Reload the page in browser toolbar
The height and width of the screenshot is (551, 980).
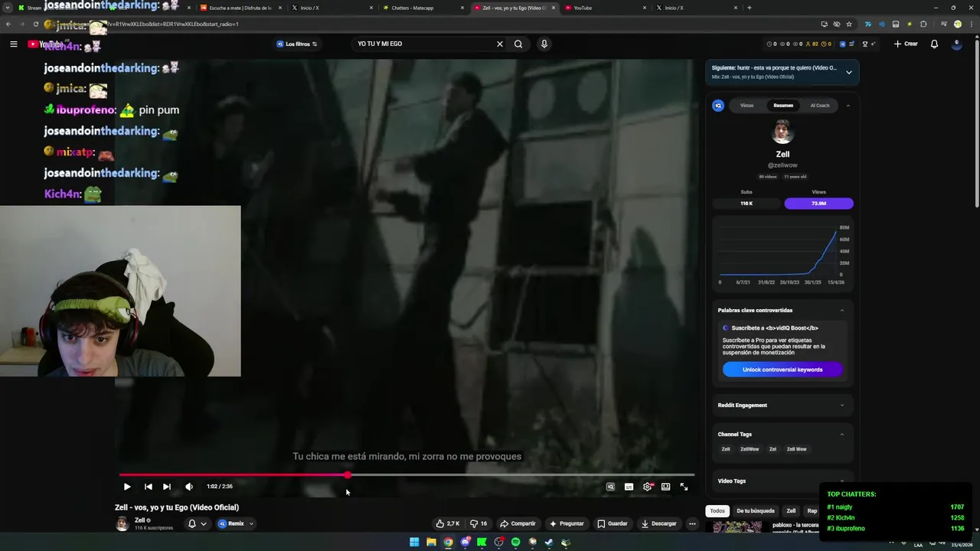coord(35,24)
